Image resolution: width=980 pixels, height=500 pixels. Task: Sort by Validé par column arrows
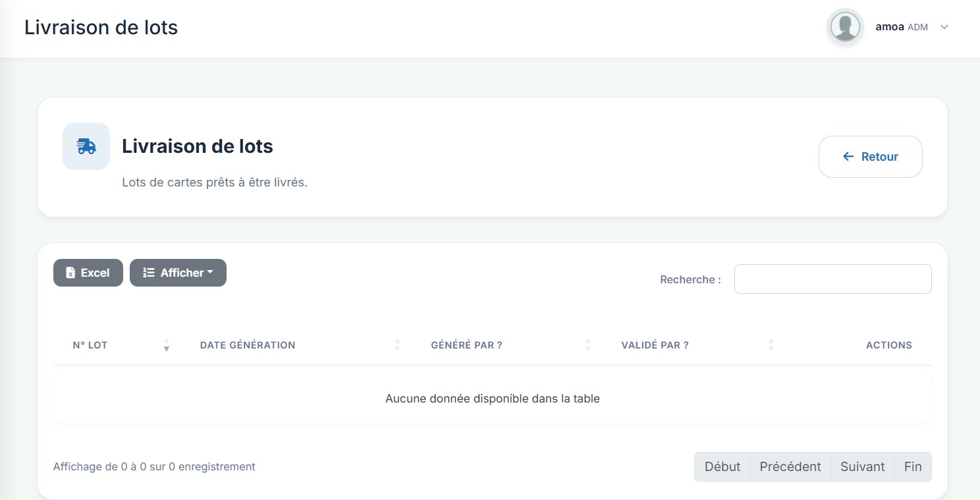(x=771, y=345)
